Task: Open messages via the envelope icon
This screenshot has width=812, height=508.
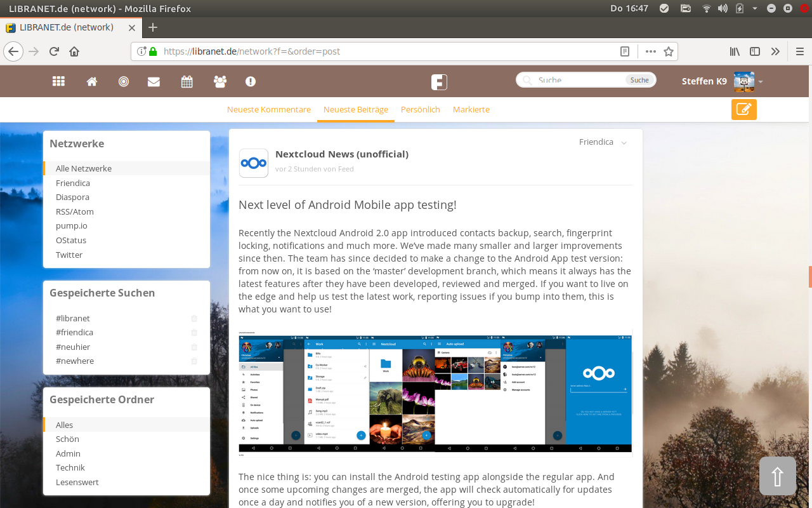Action: pyautogui.click(x=154, y=81)
